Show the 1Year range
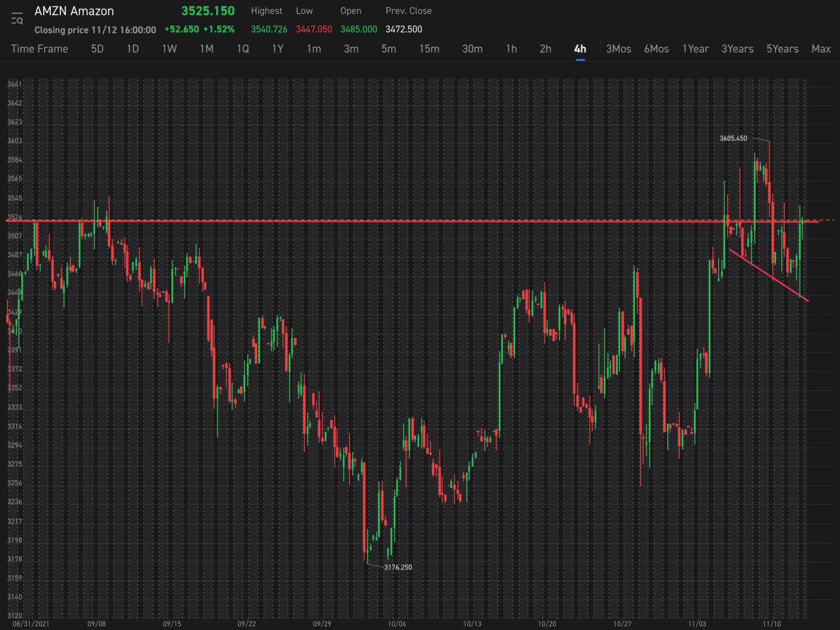This screenshot has height=630, width=840. pos(695,49)
